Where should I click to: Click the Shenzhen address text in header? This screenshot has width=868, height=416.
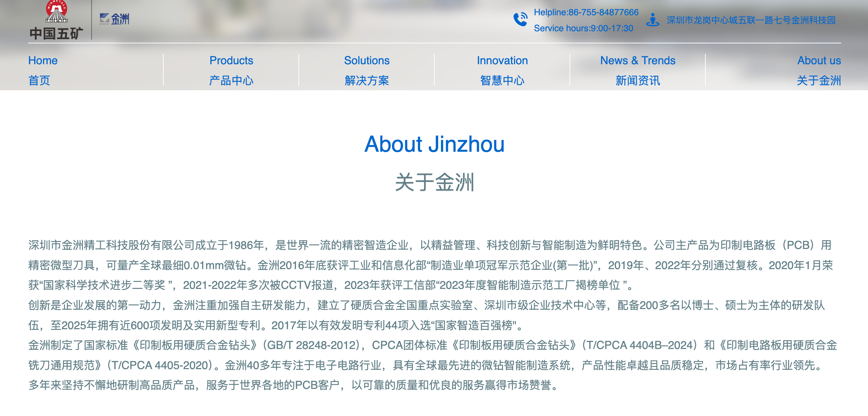click(751, 20)
